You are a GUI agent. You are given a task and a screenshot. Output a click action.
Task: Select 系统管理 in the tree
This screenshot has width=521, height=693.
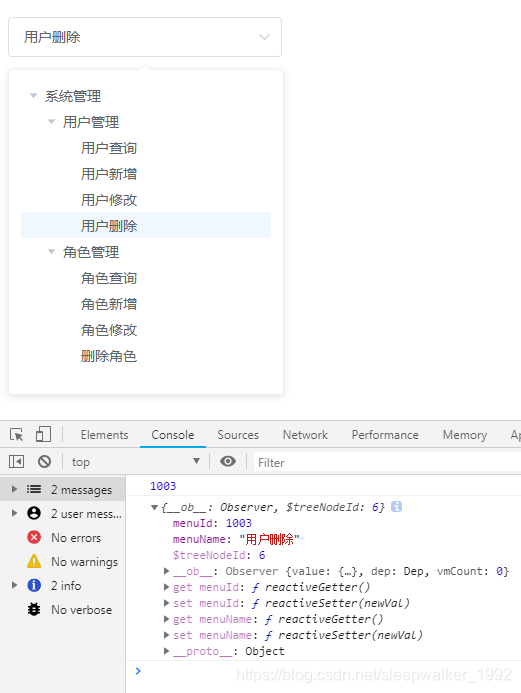click(73, 96)
